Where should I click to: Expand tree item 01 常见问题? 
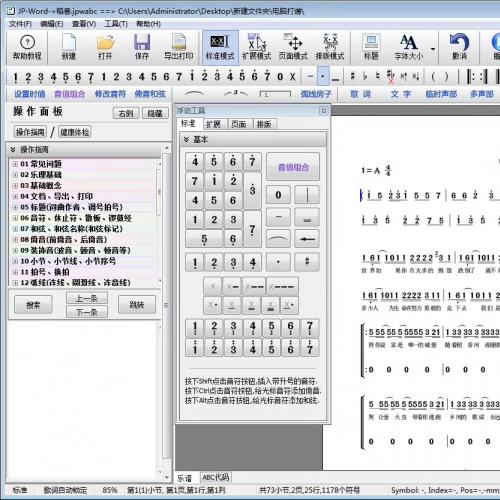(15, 164)
